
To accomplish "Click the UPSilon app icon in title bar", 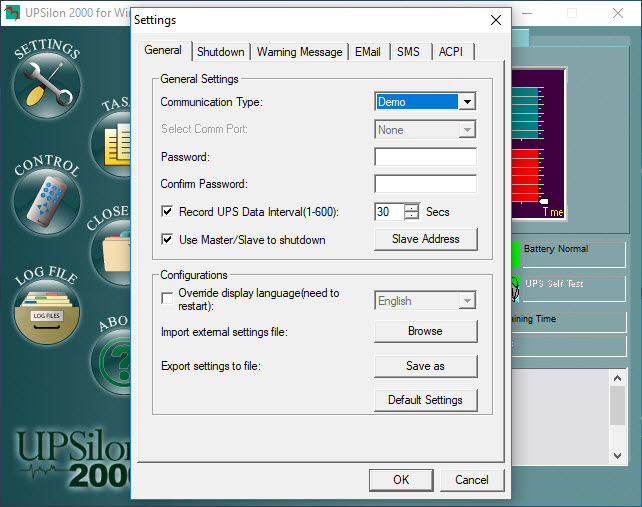I will click(12, 13).
